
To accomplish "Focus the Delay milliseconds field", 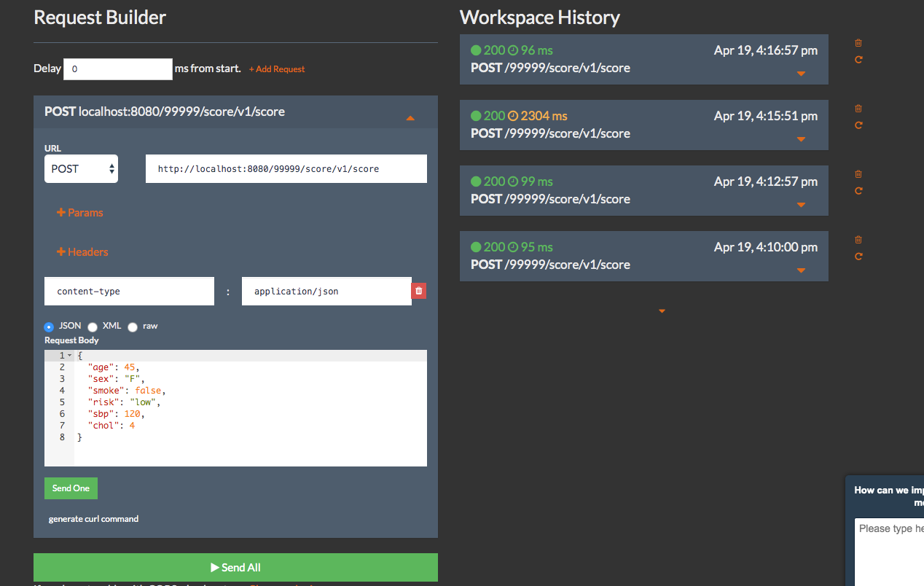I will point(118,69).
